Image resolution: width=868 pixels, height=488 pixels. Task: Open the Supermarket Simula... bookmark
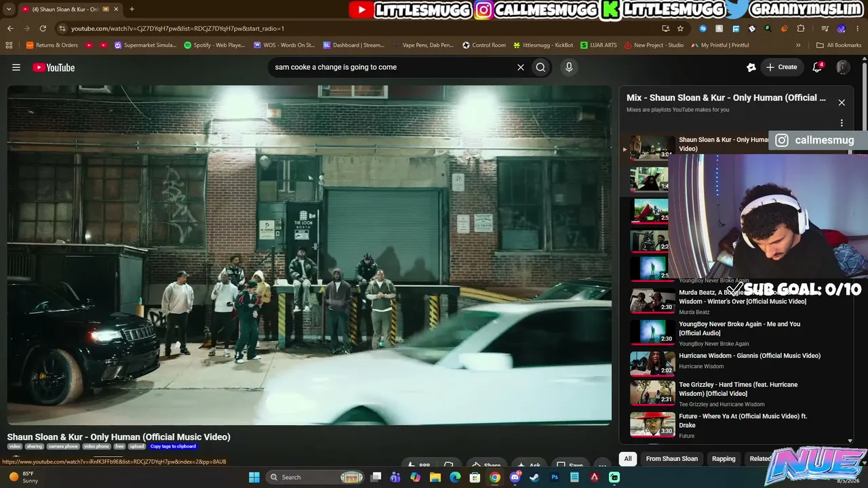click(145, 45)
